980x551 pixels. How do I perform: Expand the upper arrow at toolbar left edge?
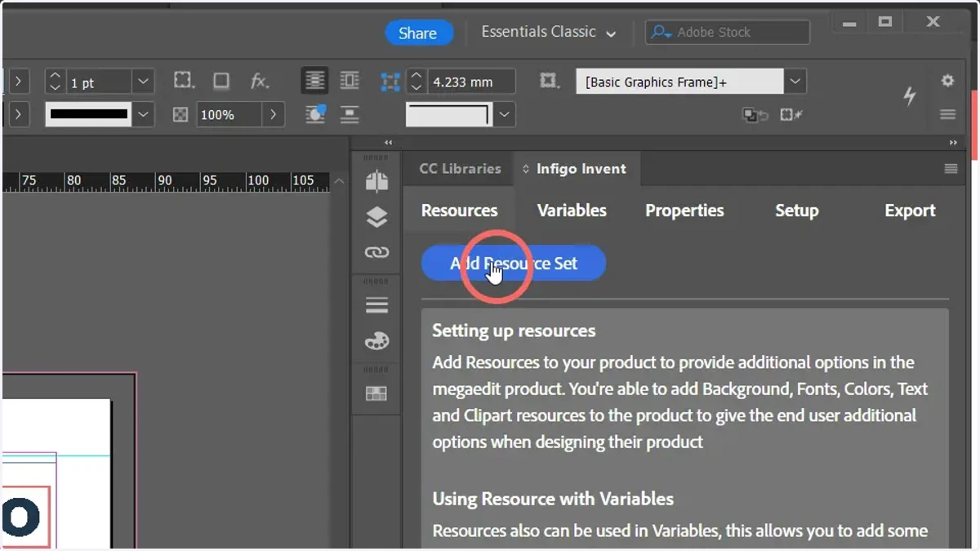pyautogui.click(x=18, y=82)
